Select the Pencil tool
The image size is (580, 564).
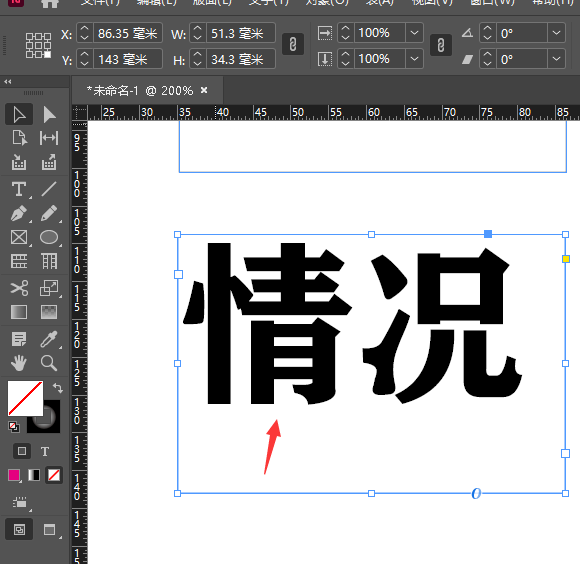pos(49,213)
